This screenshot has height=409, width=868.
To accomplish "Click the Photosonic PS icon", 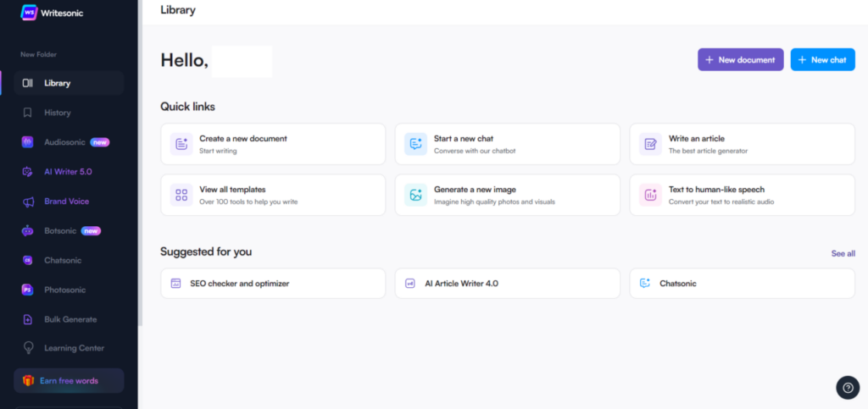I will tap(28, 290).
